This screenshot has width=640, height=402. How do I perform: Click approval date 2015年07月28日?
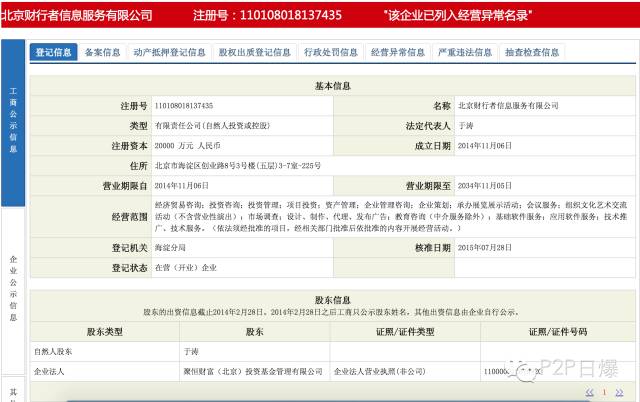coord(484,248)
